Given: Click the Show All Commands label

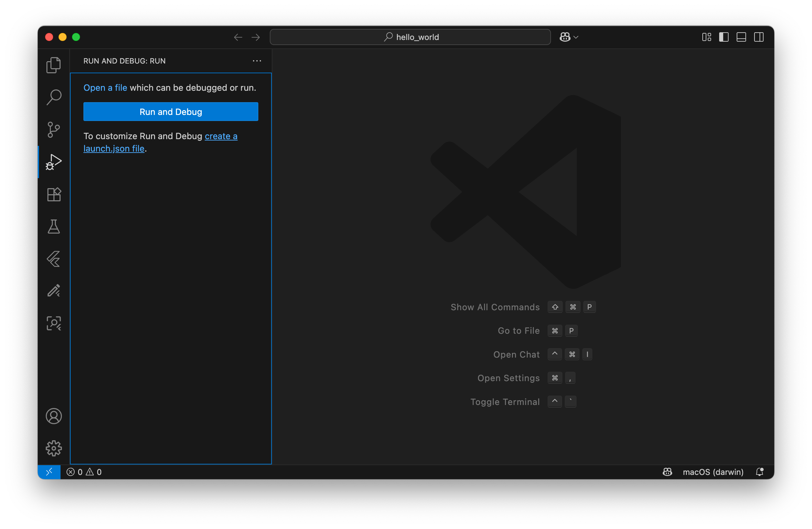Looking at the screenshot, I should coord(495,307).
